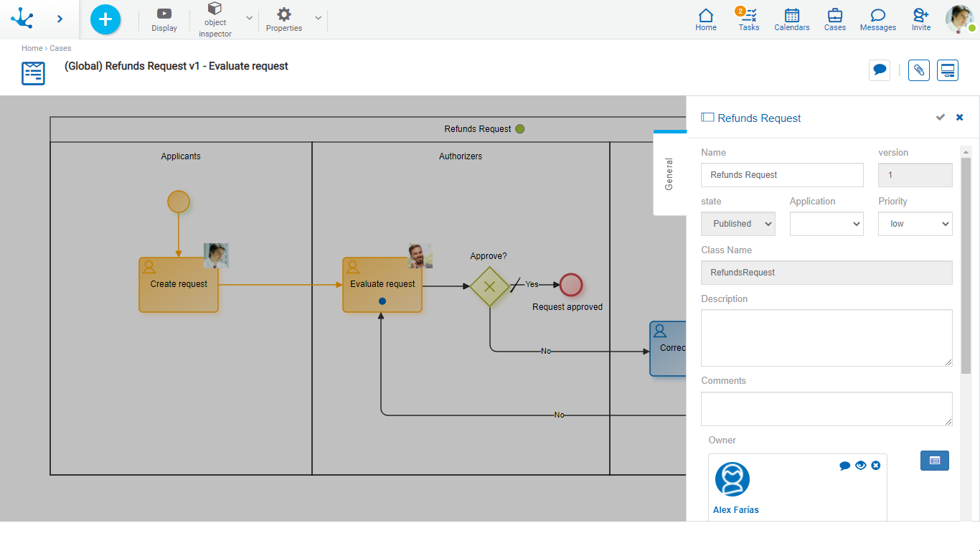Image resolution: width=980 pixels, height=551 pixels.
Task: Click the object inspector cube icon
Action: point(215,9)
